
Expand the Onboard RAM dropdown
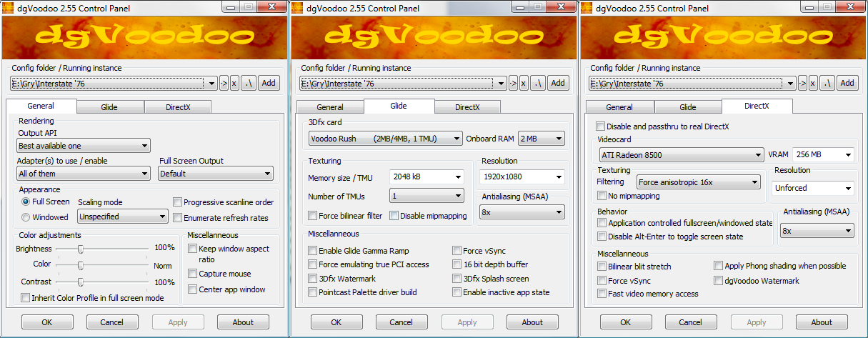tap(542, 139)
